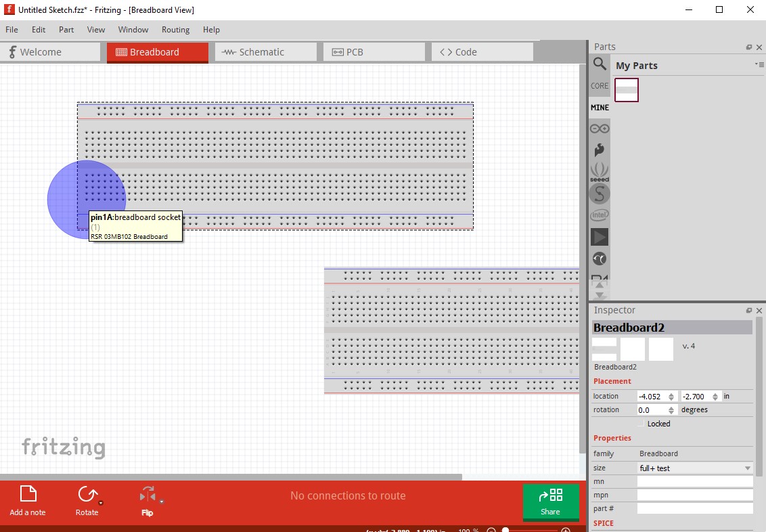766x532 pixels.
Task: Click the green Share button
Action: click(x=550, y=500)
